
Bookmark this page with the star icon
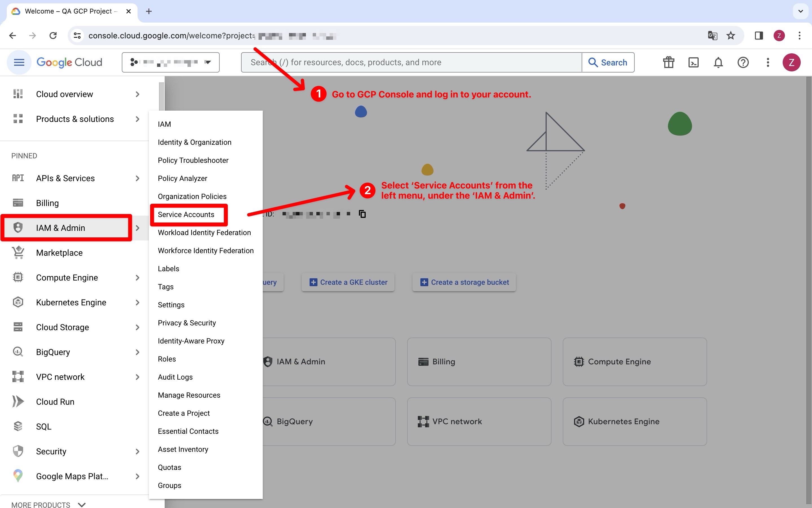(731, 35)
